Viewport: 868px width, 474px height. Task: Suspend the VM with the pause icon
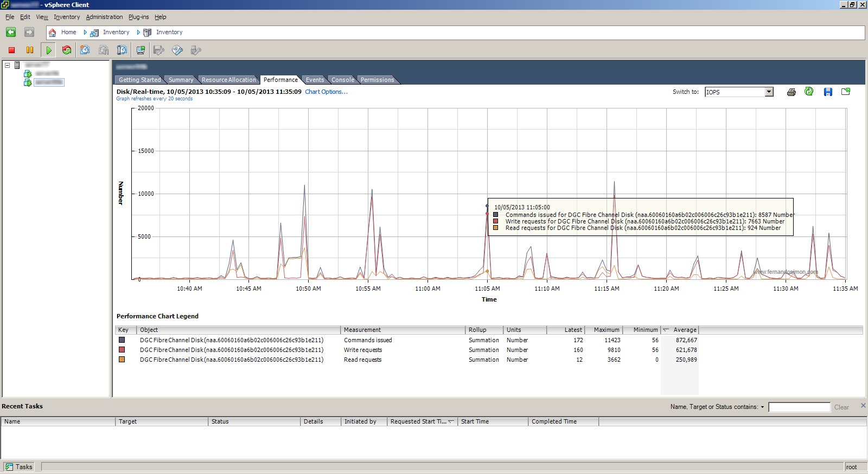coord(30,50)
